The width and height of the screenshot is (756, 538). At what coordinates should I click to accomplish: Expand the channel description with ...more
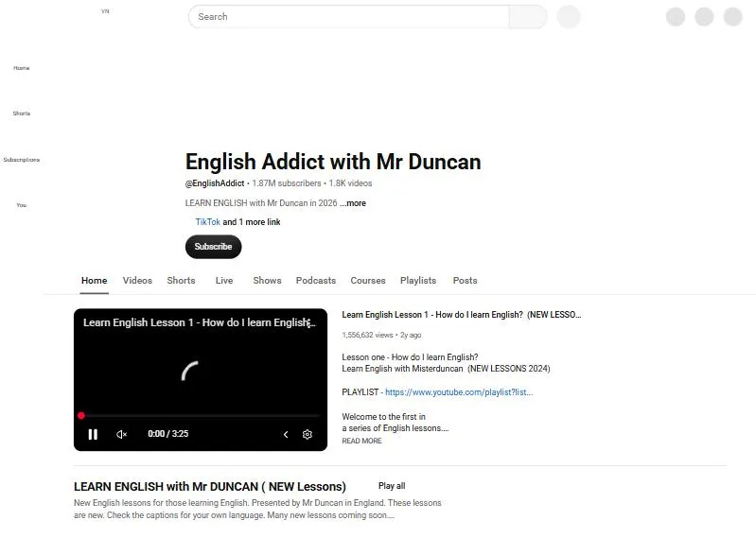click(x=352, y=203)
